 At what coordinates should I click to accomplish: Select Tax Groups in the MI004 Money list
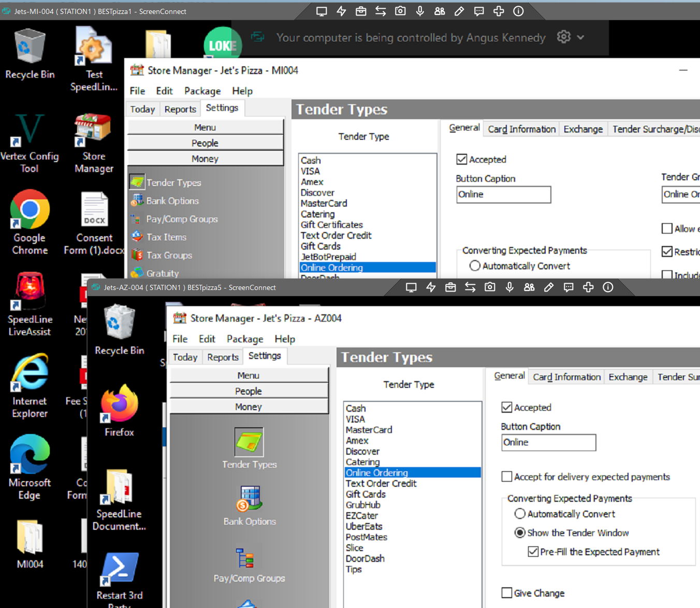169,255
